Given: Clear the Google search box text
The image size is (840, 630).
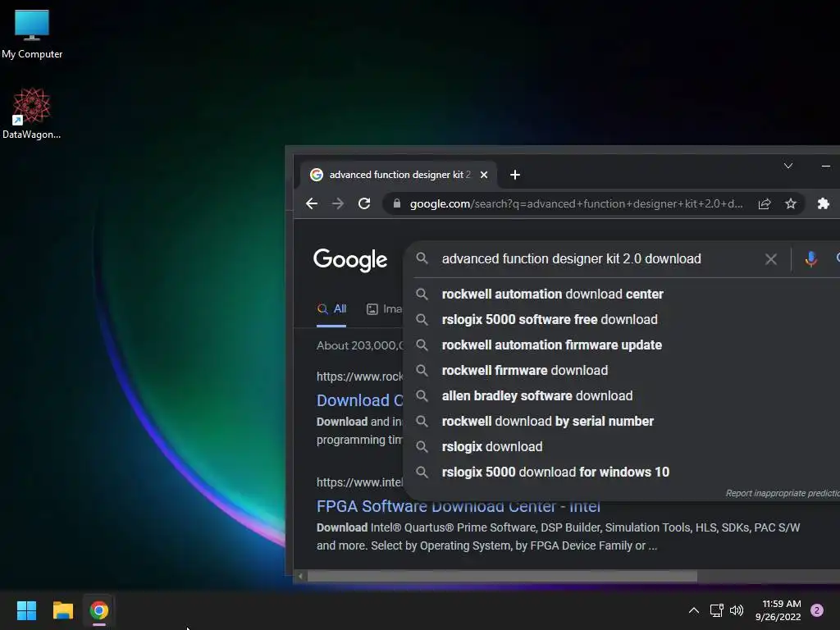Looking at the screenshot, I should (771, 259).
